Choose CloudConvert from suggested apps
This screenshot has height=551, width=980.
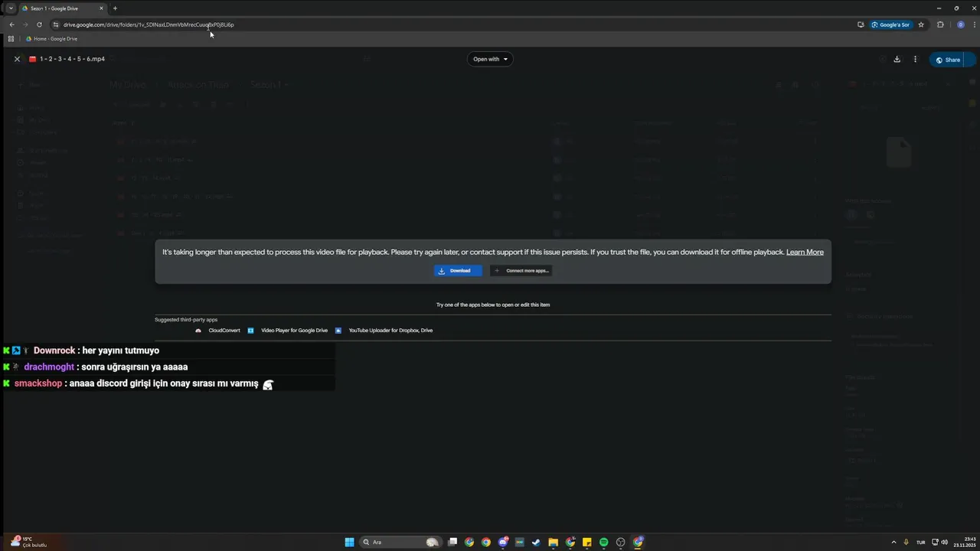pos(218,331)
